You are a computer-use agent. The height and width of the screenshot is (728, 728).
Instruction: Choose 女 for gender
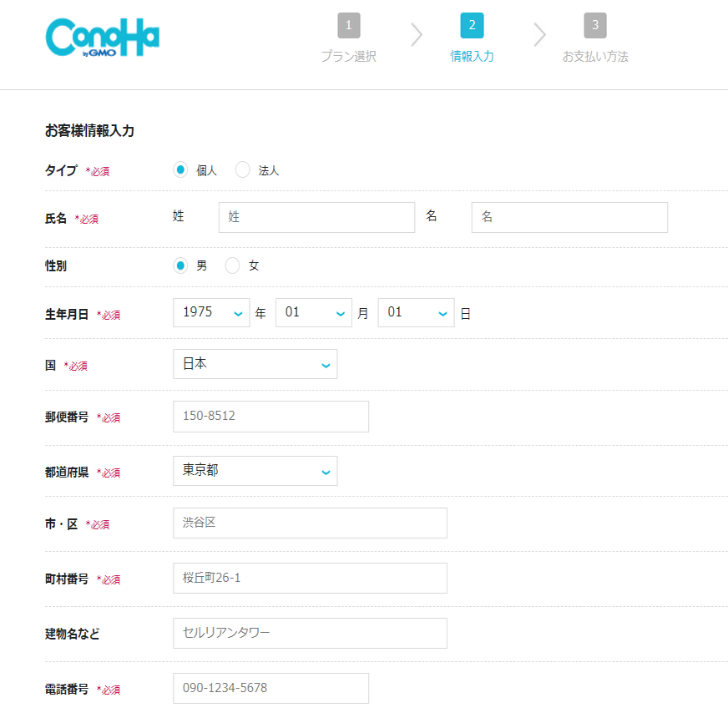coord(232,265)
